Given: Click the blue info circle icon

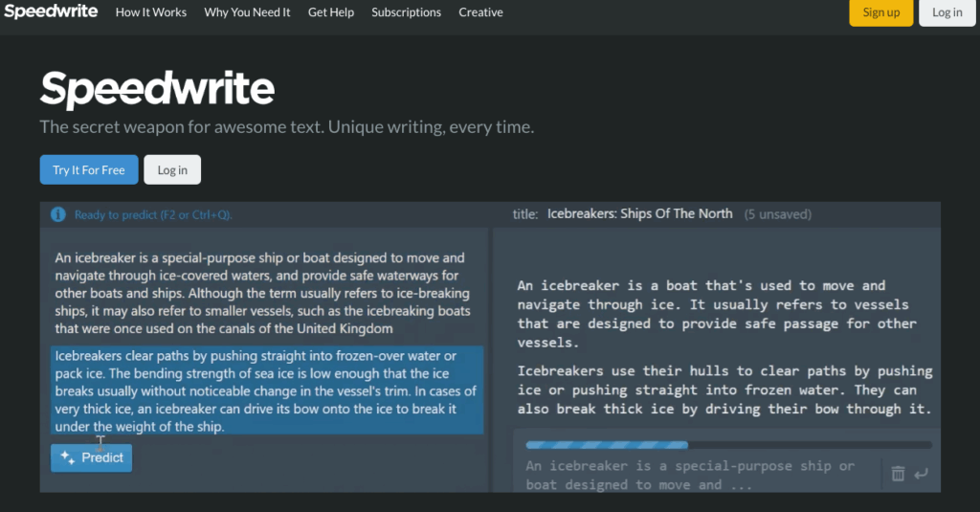Looking at the screenshot, I should [58, 214].
